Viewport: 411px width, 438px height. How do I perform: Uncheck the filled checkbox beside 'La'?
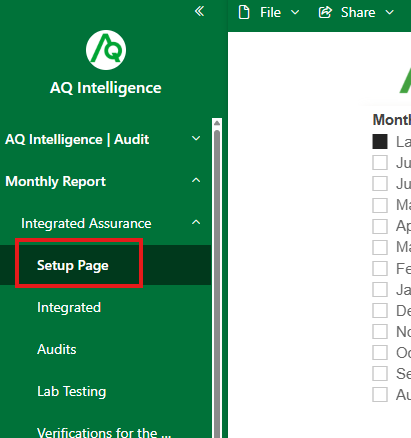380,142
